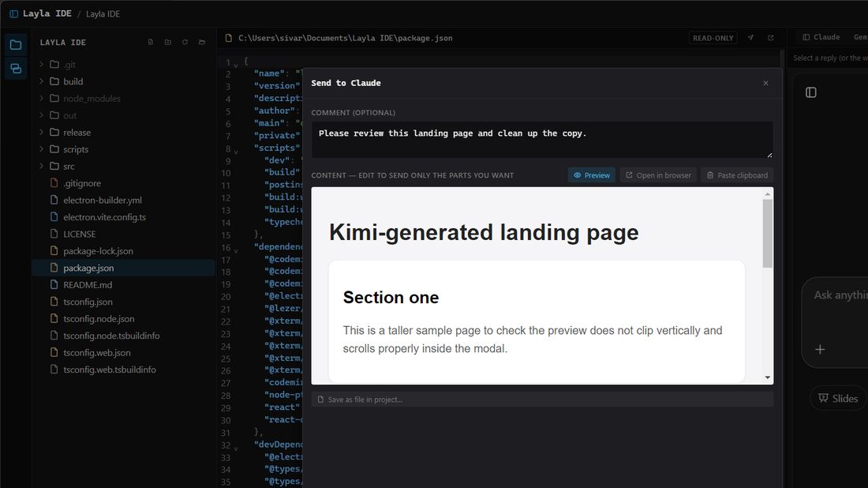Image resolution: width=868 pixels, height=488 pixels.
Task: Click the Ask anything chat input
Action: pyautogui.click(x=840, y=295)
